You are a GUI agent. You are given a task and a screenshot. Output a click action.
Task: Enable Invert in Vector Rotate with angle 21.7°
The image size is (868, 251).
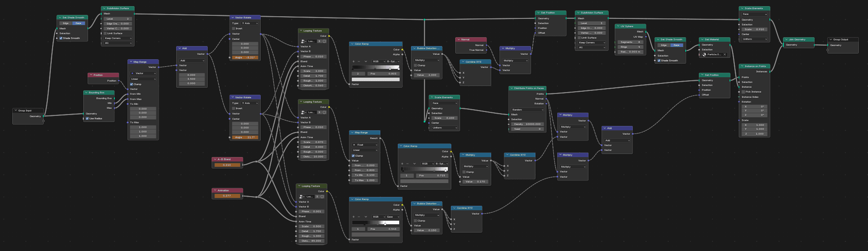(x=234, y=108)
